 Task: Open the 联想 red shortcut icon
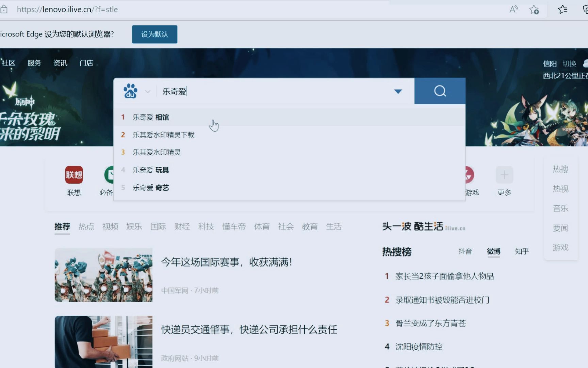(x=74, y=175)
